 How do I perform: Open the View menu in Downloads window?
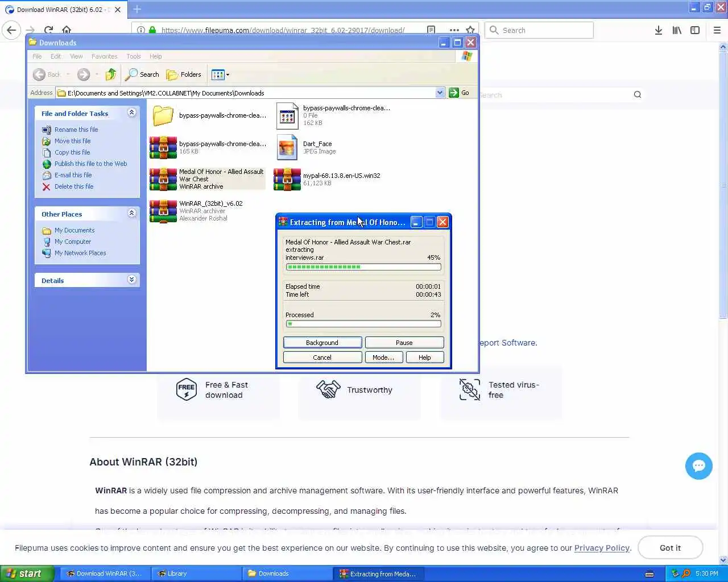pyautogui.click(x=76, y=56)
